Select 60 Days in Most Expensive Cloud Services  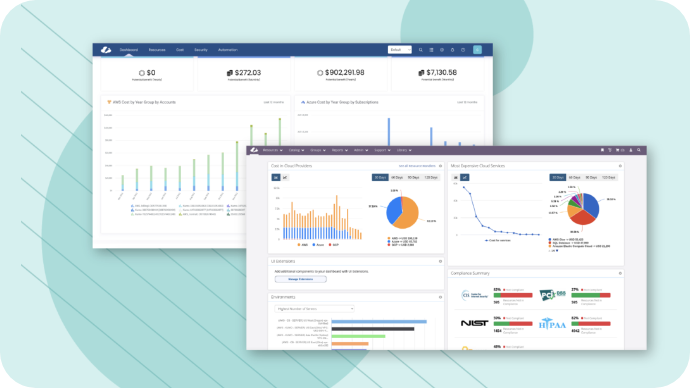coord(575,177)
